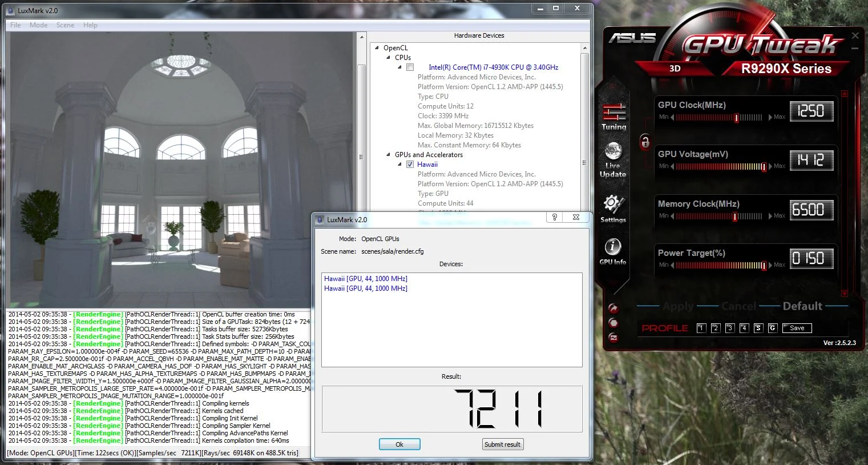The width and height of the screenshot is (868, 465).
Task: Open the Mode menu
Action: pos(39,25)
